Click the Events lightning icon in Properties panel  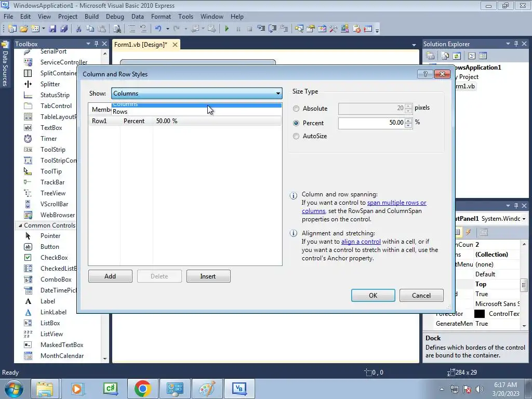pyautogui.click(x=469, y=232)
